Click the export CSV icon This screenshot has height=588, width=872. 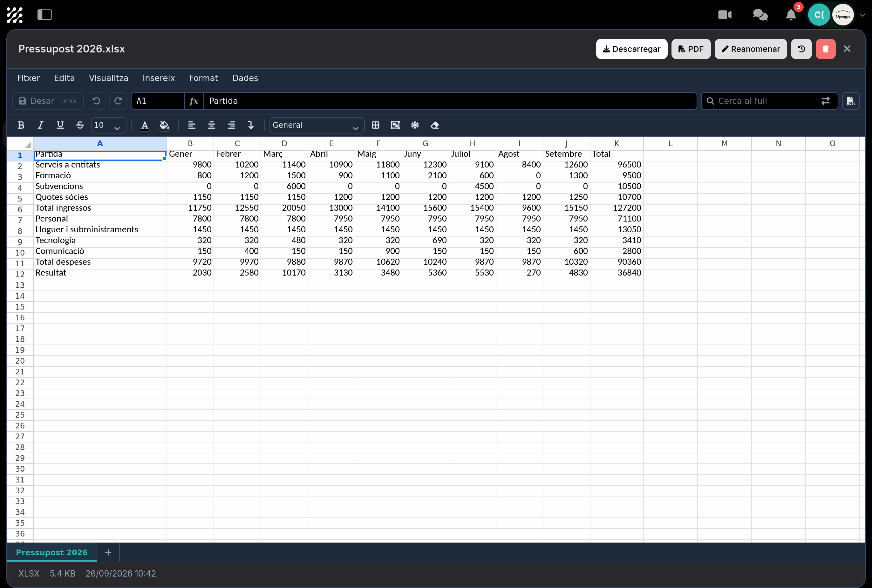[x=851, y=101]
